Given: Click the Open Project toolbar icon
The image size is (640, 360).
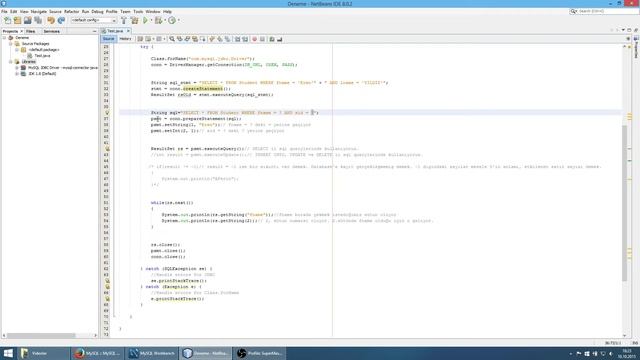Looking at the screenshot, I should pos(27,20).
